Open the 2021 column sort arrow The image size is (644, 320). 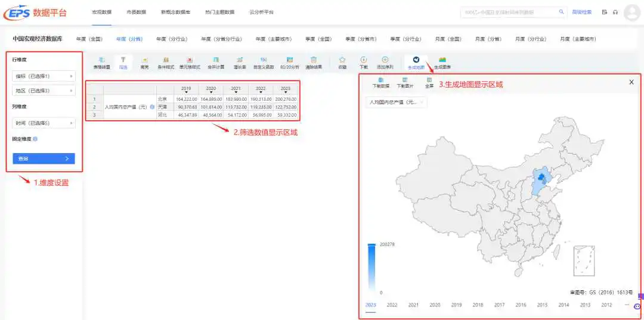click(236, 93)
